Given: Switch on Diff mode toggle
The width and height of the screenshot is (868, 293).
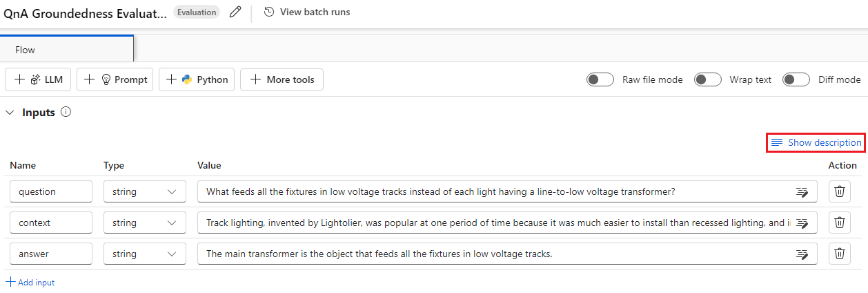Looking at the screenshot, I should coord(796,79).
